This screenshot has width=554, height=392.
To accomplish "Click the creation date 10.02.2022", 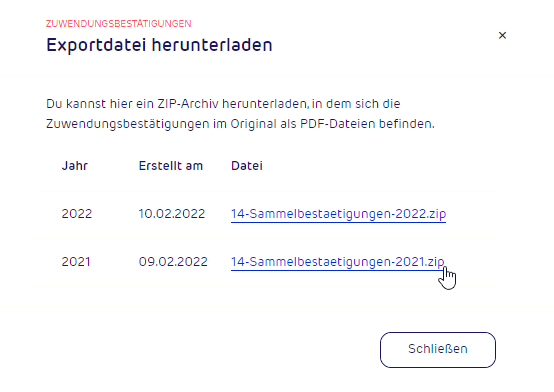I will point(172,214).
